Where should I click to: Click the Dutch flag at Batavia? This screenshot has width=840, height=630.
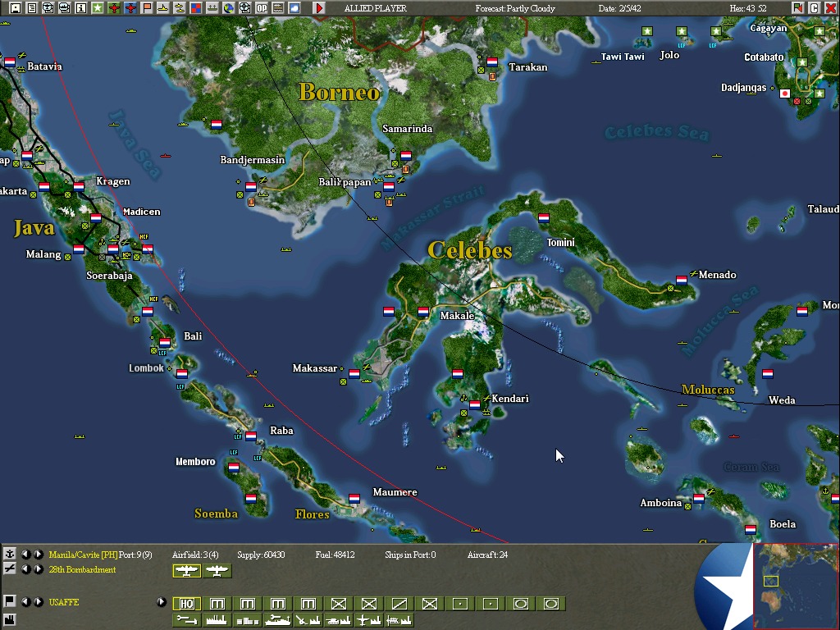pyautogui.click(x=10, y=62)
